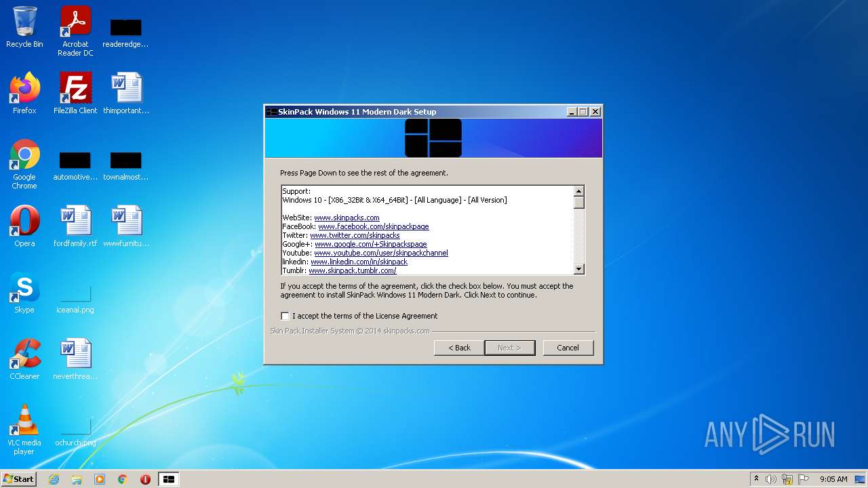Open the volume speaker tray icon

[x=771, y=479]
